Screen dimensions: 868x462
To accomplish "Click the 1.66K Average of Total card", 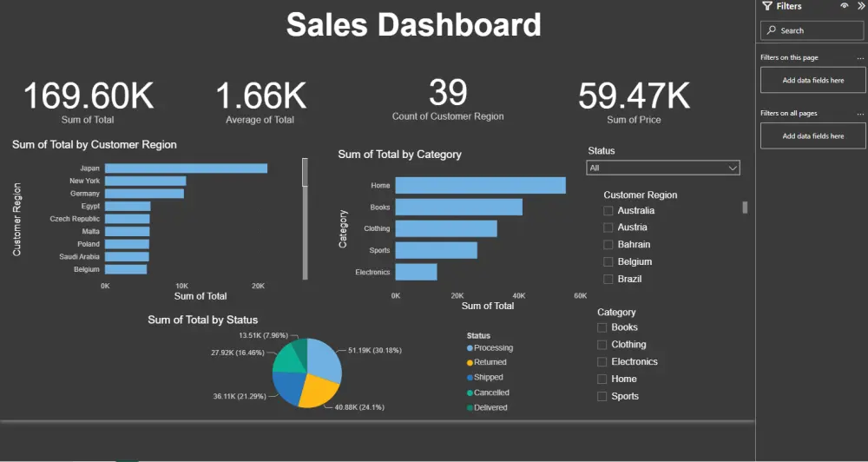I will (x=260, y=102).
